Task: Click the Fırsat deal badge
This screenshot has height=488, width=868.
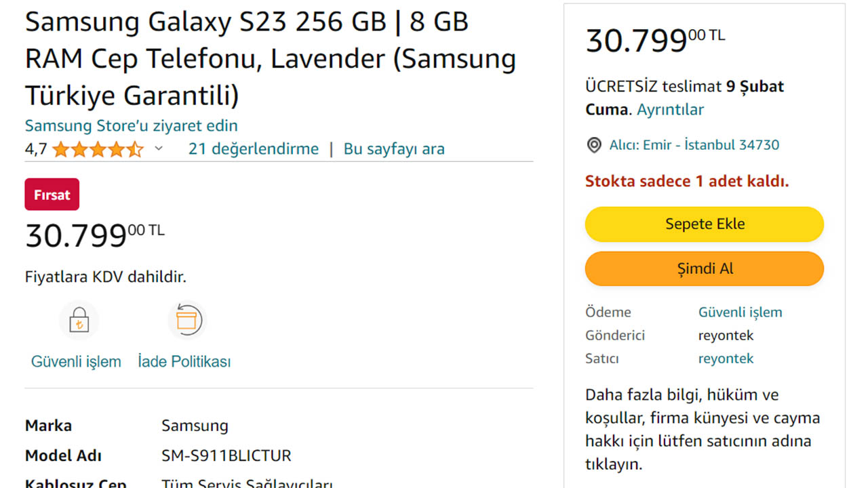Action: point(52,194)
